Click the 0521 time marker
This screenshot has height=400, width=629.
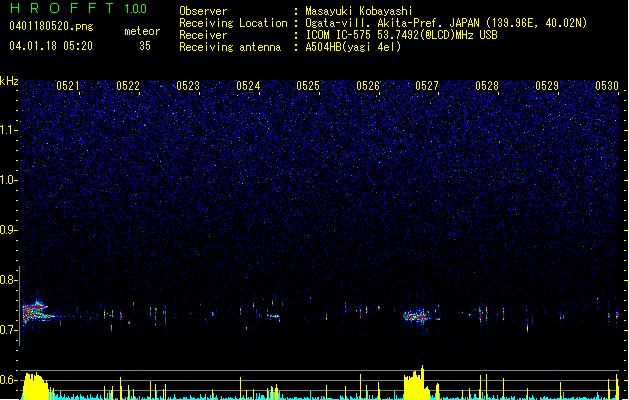pyautogui.click(x=67, y=86)
